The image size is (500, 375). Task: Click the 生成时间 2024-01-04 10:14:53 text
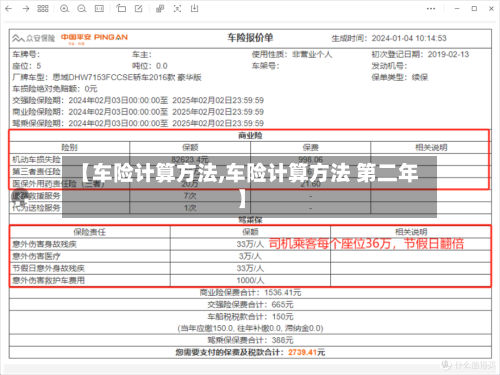coord(389,38)
